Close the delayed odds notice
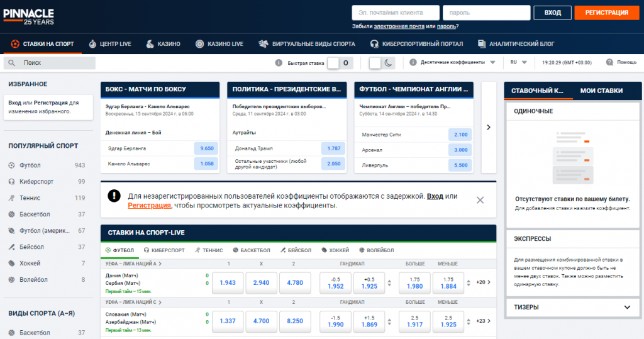 point(480,200)
